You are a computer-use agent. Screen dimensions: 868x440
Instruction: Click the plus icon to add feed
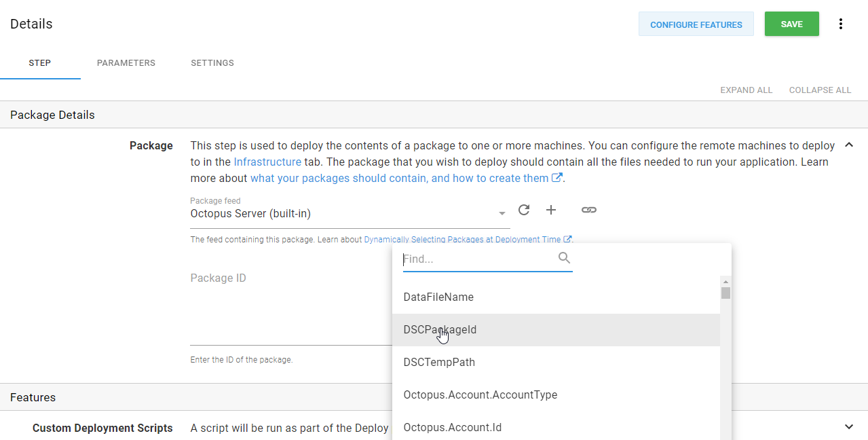551,210
